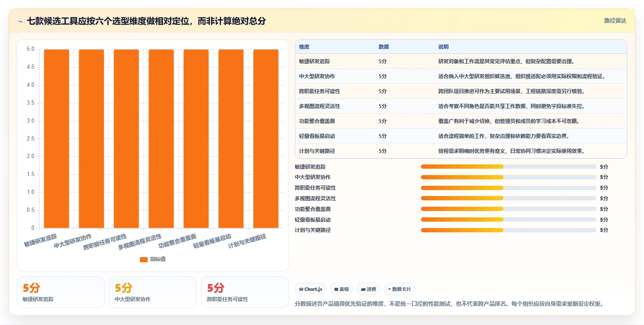The height and width of the screenshot is (325, 644).
Task: Click the 多视图流程灵活性 progress bar
Action: (509, 198)
